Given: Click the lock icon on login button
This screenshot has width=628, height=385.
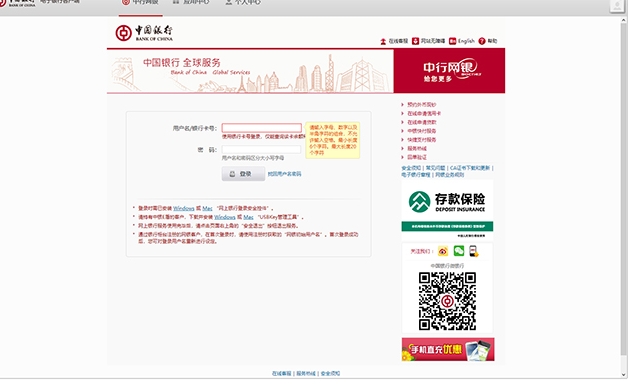Looking at the screenshot, I should [x=232, y=174].
